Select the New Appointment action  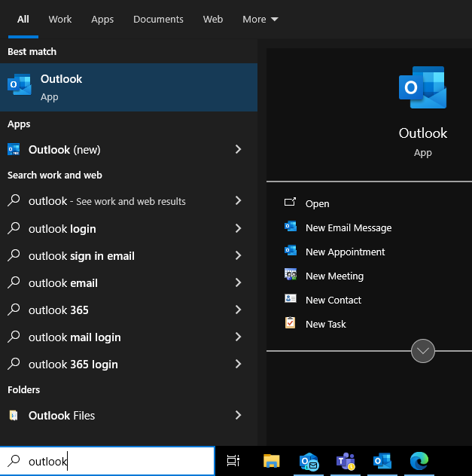coord(345,252)
